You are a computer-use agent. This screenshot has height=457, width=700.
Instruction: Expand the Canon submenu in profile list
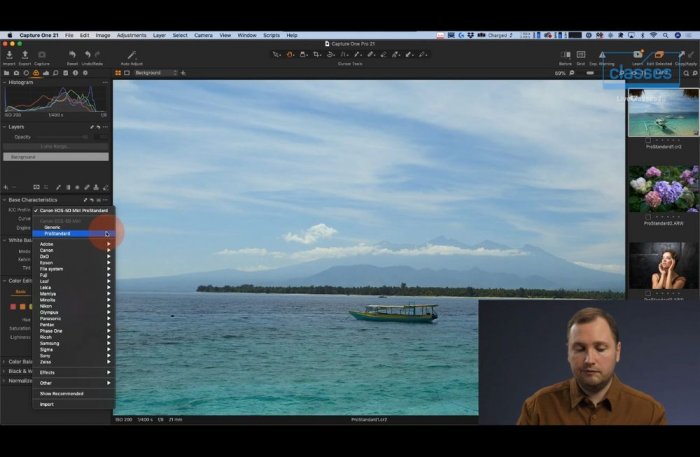click(48, 250)
